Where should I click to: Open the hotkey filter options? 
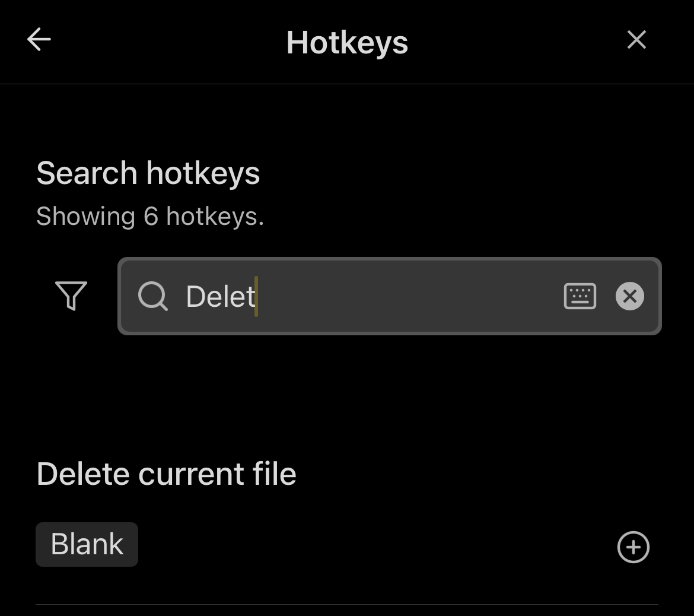click(x=71, y=296)
